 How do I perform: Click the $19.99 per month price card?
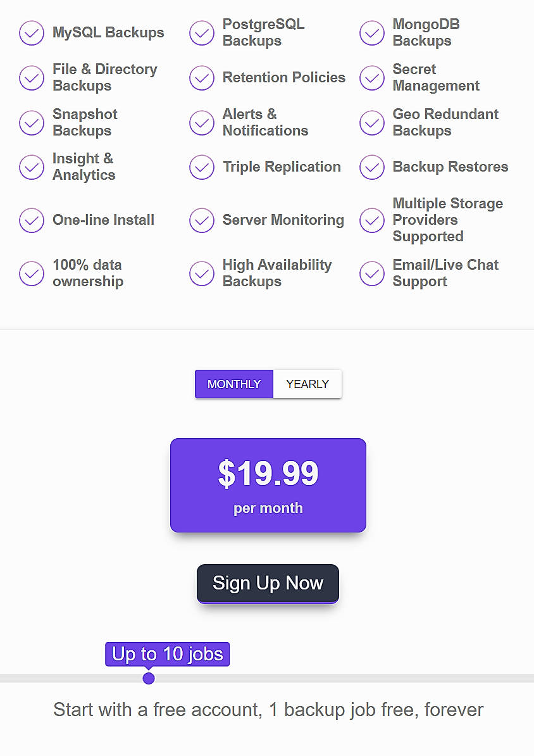click(268, 485)
